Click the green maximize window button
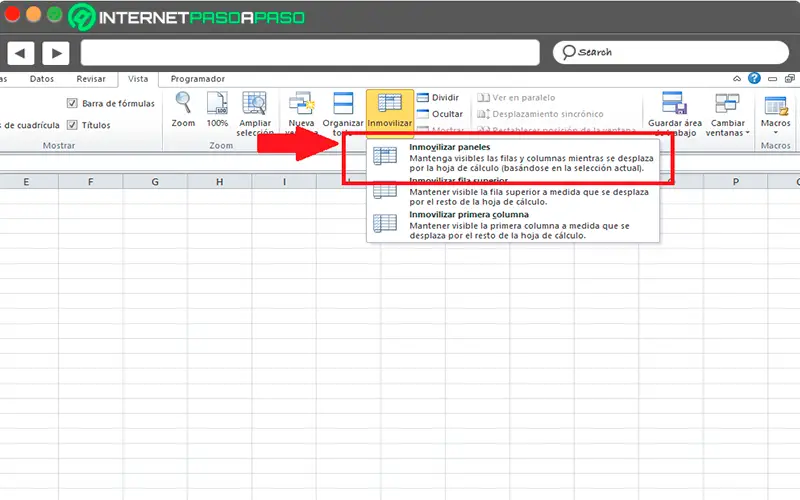This screenshot has width=800, height=500. click(x=55, y=14)
